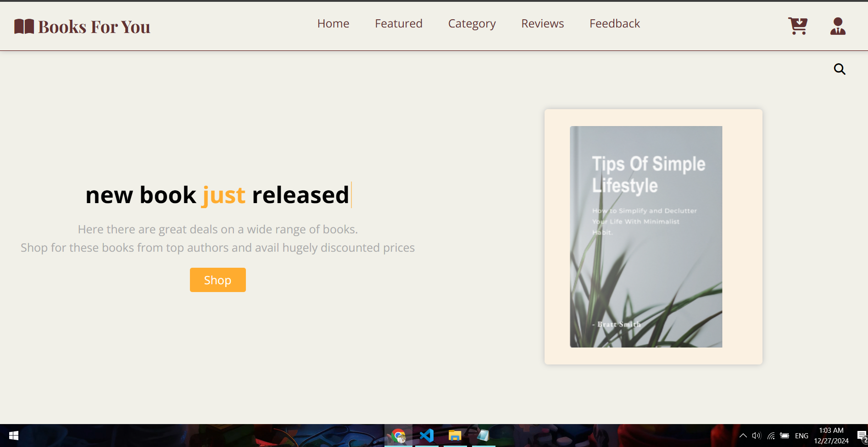Viewport: 868px width, 447px height.
Task: Open the shopping cart icon
Action: coord(798,26)
